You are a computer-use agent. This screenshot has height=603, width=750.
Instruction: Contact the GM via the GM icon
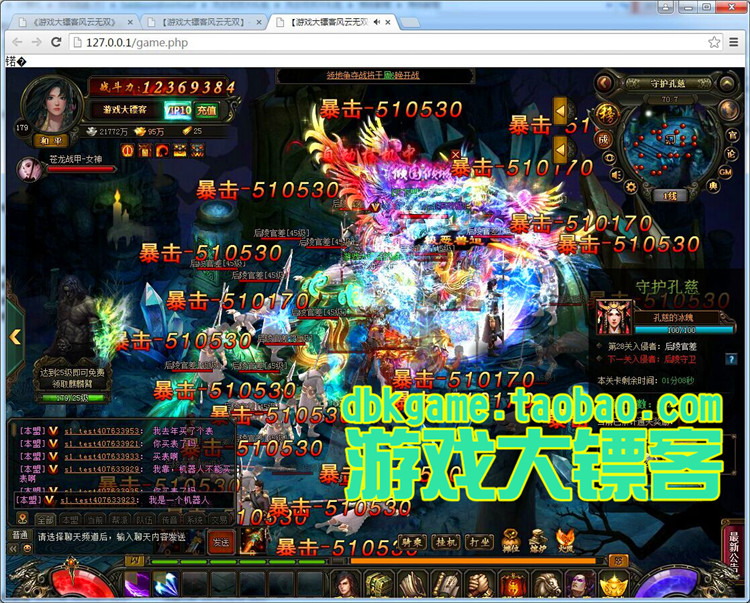725,172
